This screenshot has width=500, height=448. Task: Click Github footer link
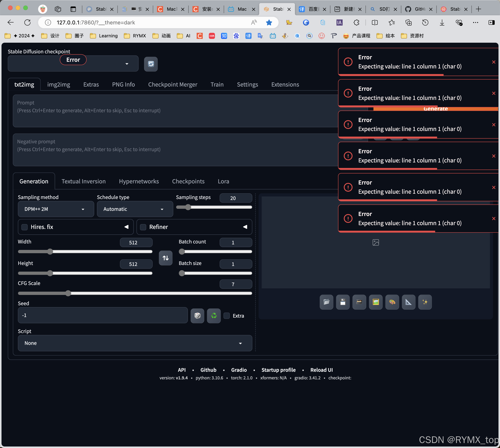click(x=208, y=370)
